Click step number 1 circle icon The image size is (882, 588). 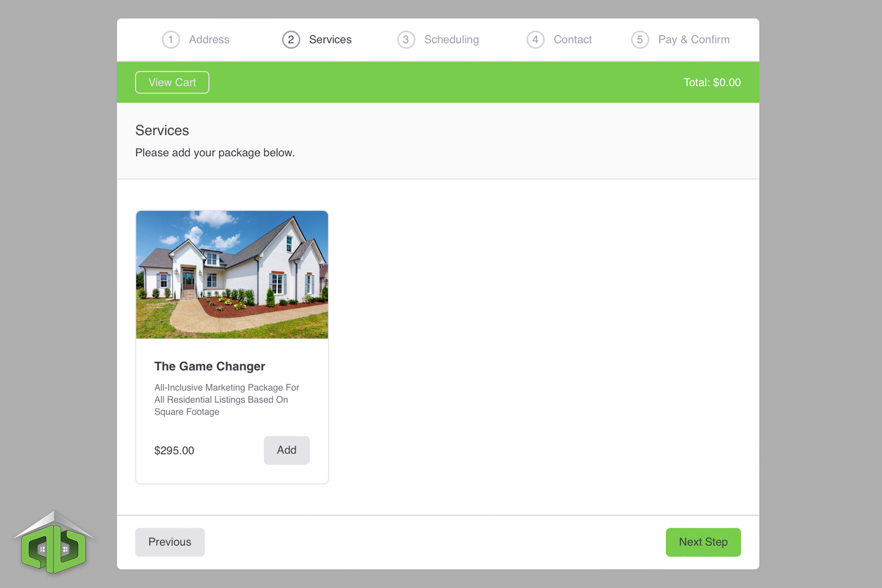pyautogui.click(x=171, y=40)
